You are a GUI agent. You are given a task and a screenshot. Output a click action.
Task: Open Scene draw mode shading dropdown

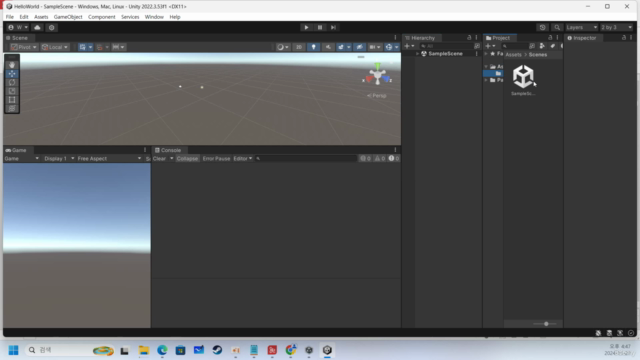click(x=283, y=47)
